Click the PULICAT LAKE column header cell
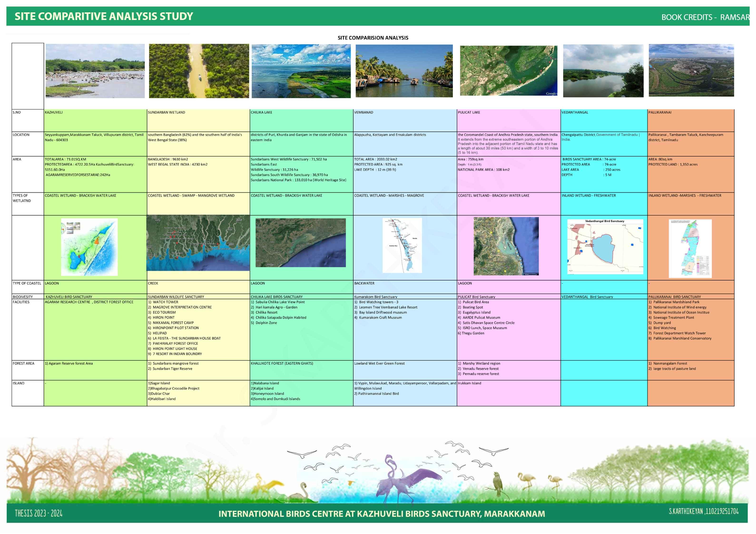The image size is (756, 534). point(469,113)
